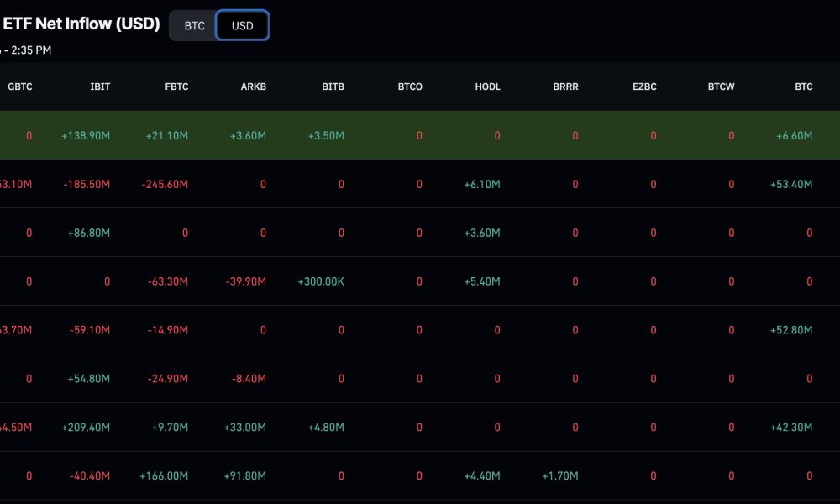Sort by the GBTC column header
Screen dimensions: 840x504
20,87
